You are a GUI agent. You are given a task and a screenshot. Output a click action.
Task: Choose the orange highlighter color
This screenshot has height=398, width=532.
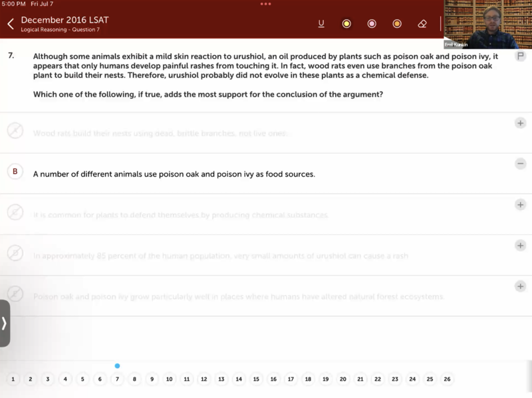(397, 24)
